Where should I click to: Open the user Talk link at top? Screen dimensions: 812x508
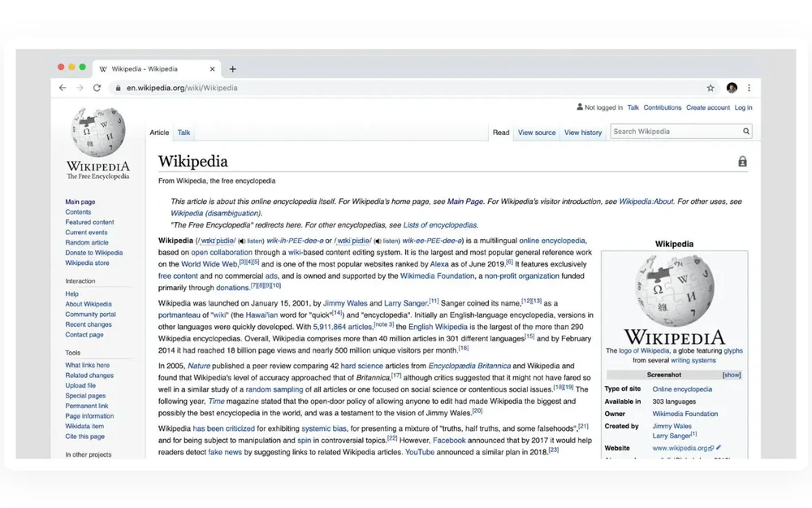[x=633, y=108]
